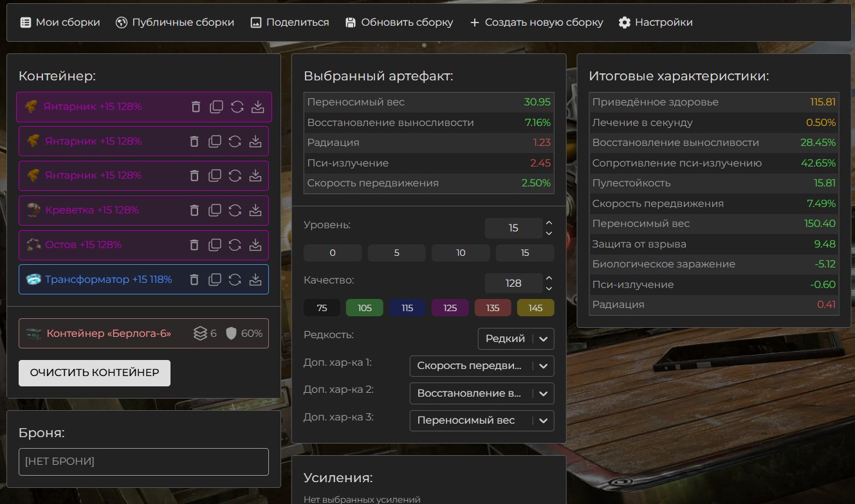This screenshot has height=504, width=855.
Task: Replace the highlighted first Янтарник artifact
Action: 237,107
